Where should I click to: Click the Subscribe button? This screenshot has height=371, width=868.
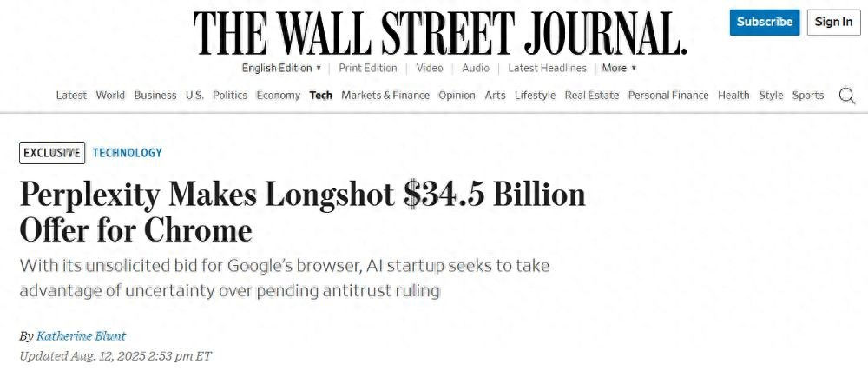[x=765, y=22]
